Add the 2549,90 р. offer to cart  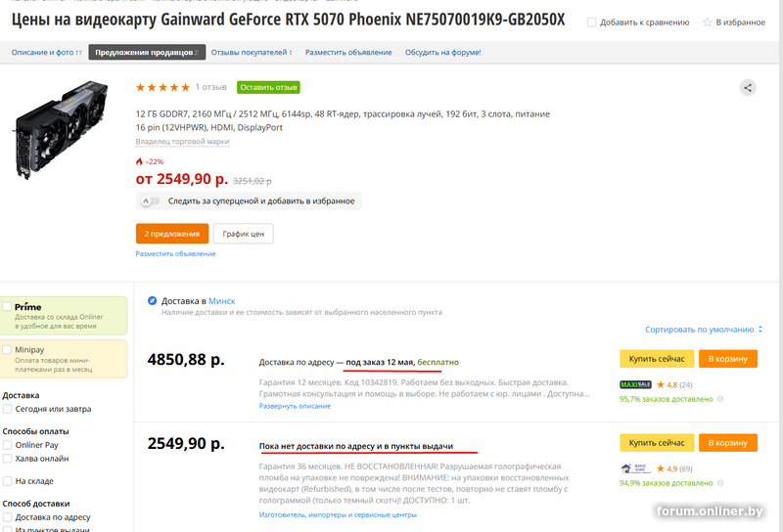point(727,442)
